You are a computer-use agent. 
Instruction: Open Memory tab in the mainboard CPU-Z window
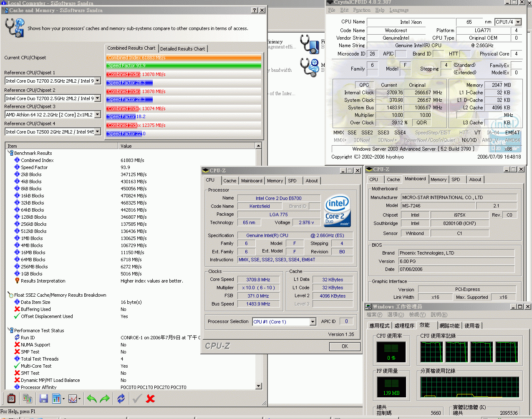(439, 179)
